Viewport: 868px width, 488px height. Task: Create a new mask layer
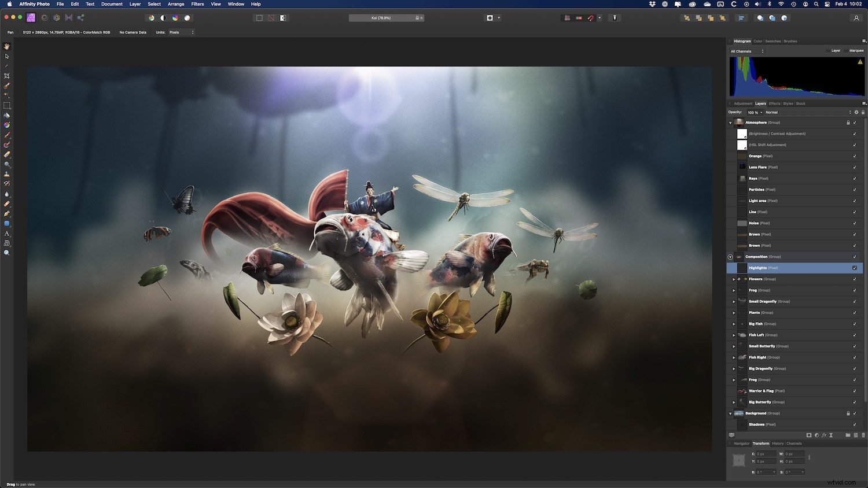pos(809,435)
